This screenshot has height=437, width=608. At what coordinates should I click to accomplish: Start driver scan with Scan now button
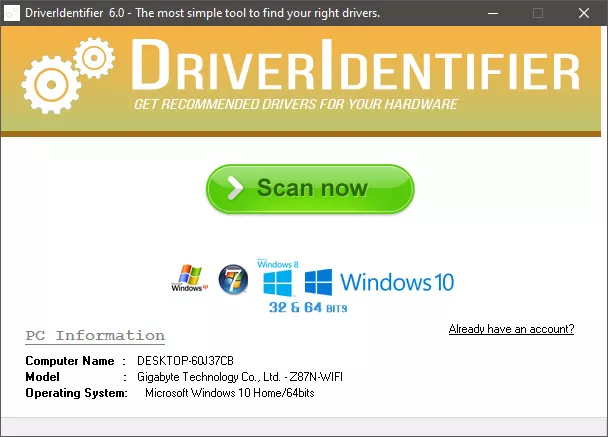pos(310,189)
